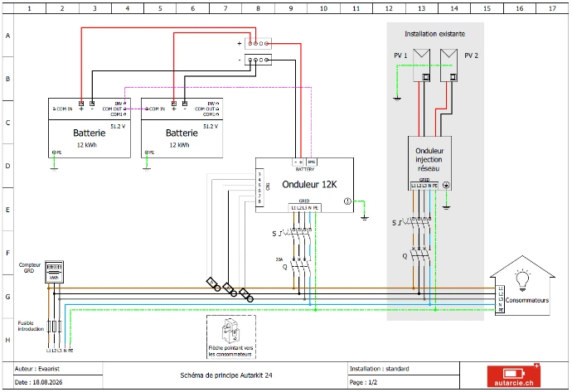Click the left Batterie 12 kWh block
The width and height of the screenshot is (572, 392).
90,128
